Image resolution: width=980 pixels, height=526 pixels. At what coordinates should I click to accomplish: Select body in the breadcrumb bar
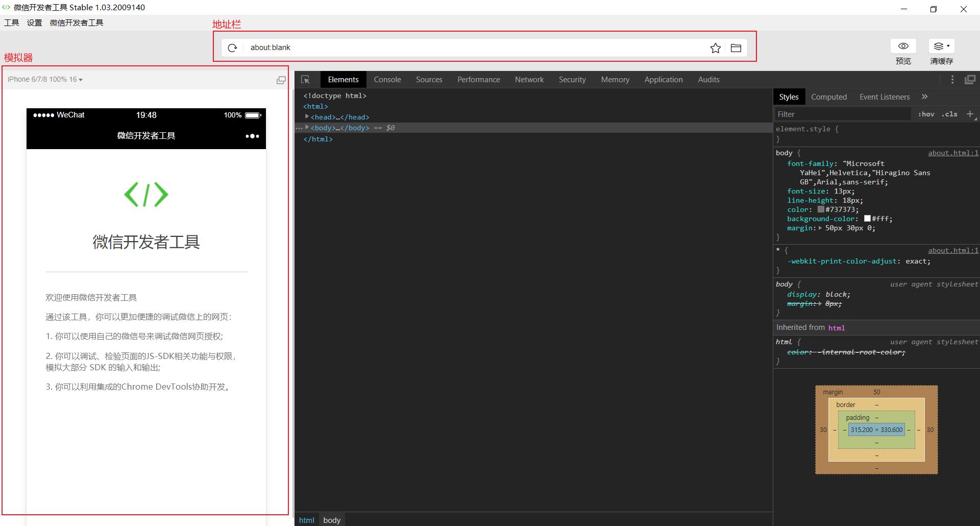332,520
